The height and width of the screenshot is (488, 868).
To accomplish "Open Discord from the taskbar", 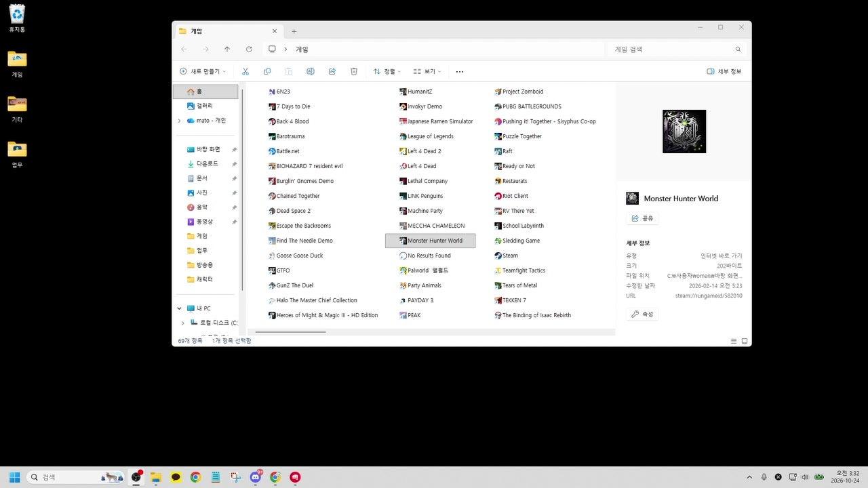I will coord(255,477).
